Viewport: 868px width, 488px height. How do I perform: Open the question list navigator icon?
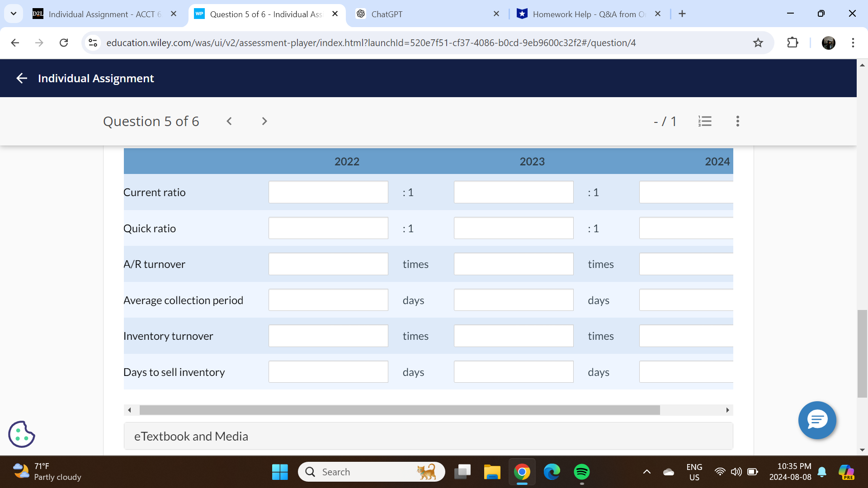[705, 121]
